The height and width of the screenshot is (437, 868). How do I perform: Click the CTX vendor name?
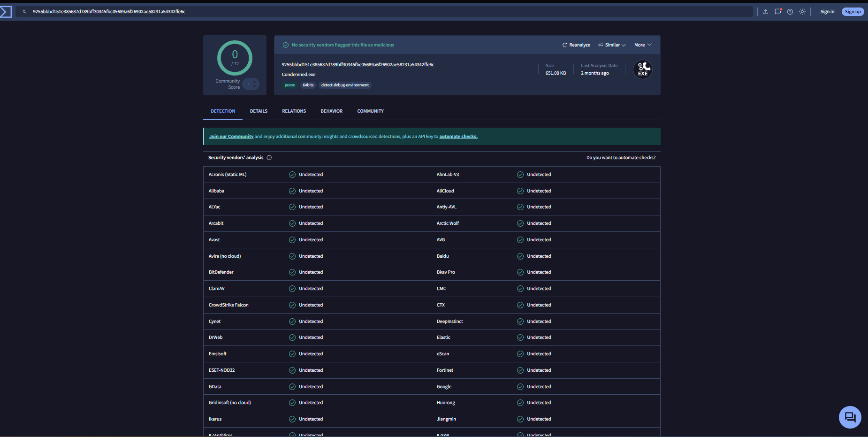point(441,305)
